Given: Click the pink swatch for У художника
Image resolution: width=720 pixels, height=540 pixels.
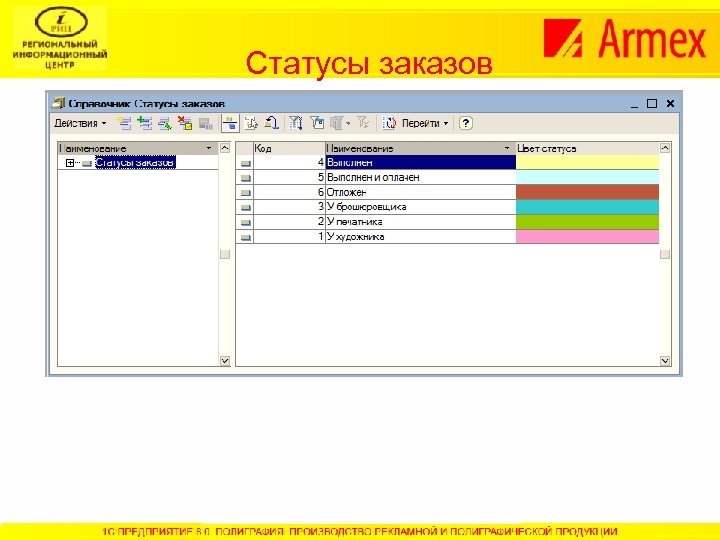Looking at the screenshot, I should (587, 236).
